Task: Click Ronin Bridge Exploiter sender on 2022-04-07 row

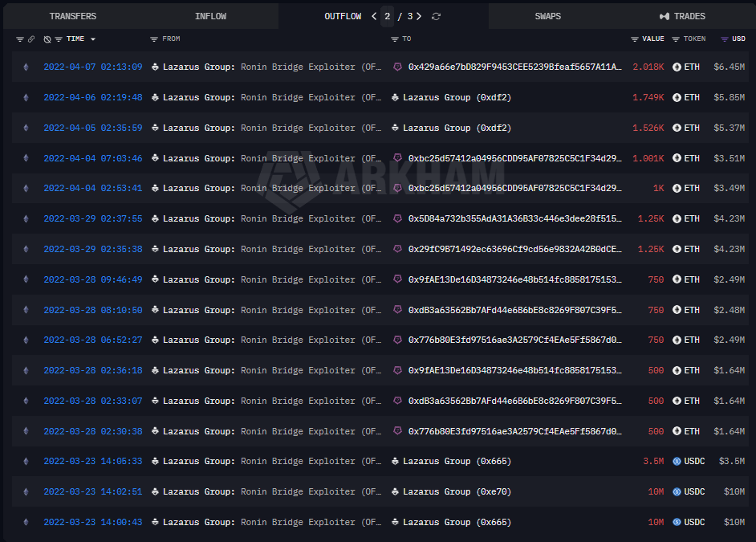Action: point(272,67)
